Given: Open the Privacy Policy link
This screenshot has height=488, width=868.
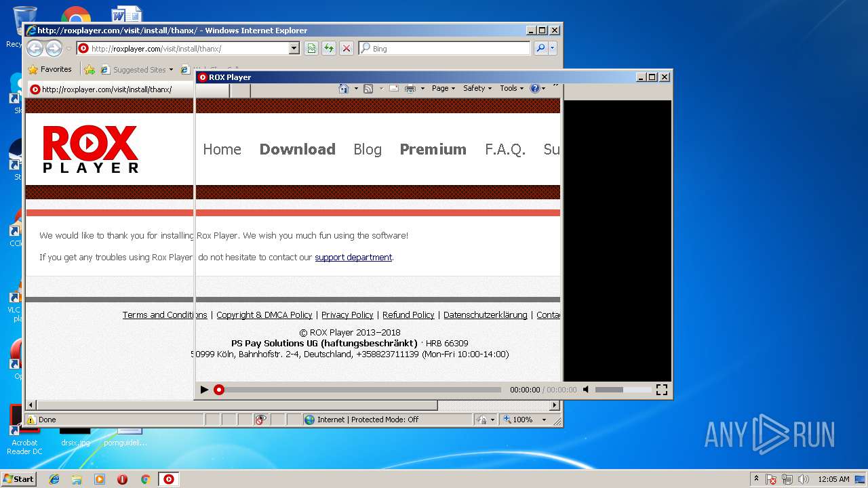Looking at the screenshot, I should point(347,314).
